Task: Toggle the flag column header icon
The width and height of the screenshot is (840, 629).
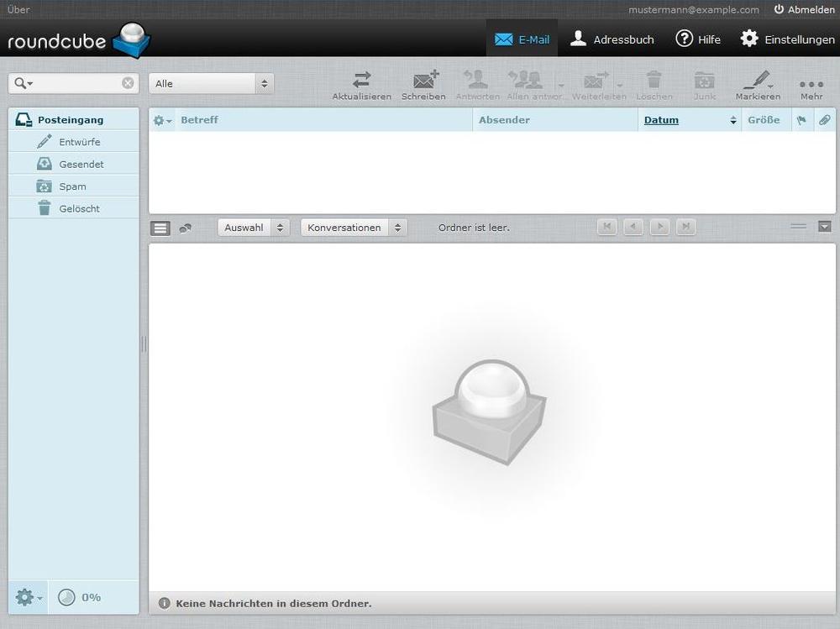Action: coord(802,119)
